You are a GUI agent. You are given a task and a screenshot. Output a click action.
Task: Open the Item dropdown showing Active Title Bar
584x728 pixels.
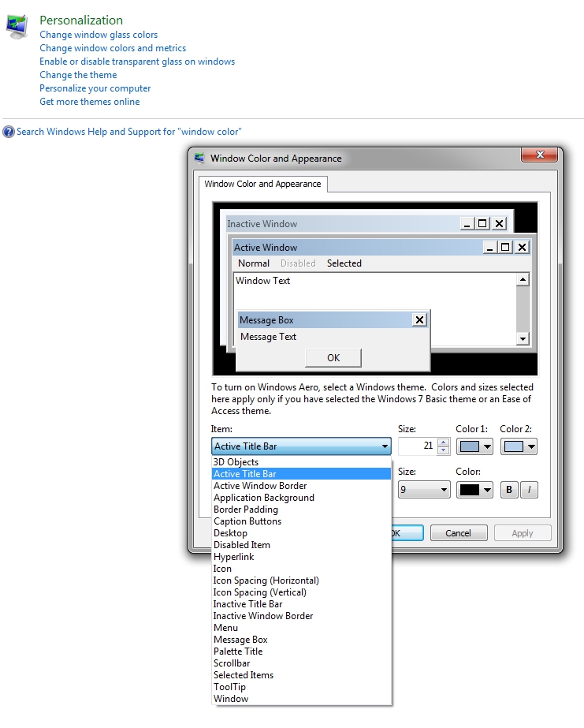click(301, 446)
